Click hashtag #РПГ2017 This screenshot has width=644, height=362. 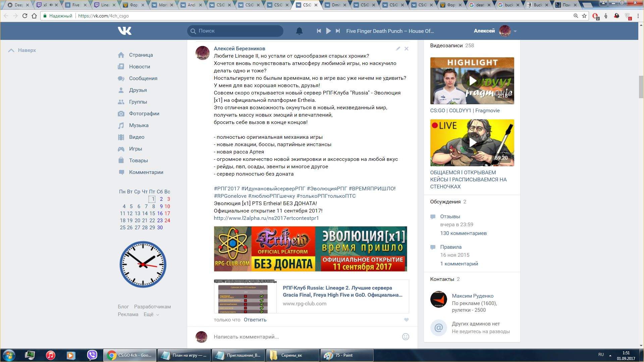pyautogui.click(x=227, y=189)
